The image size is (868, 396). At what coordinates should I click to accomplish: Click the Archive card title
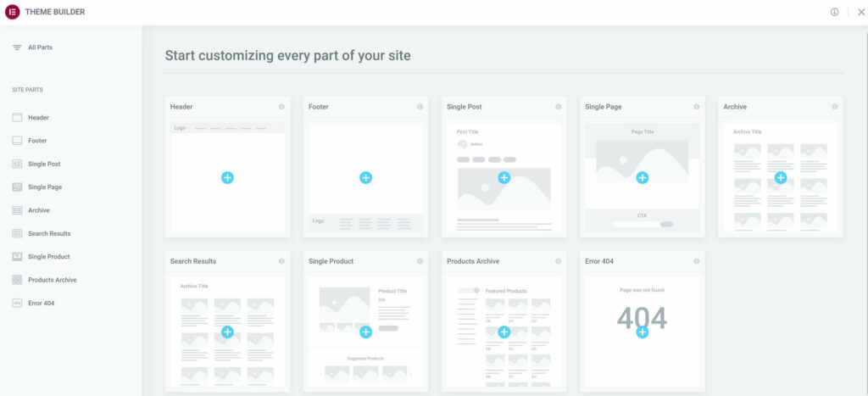pos(735,107)
